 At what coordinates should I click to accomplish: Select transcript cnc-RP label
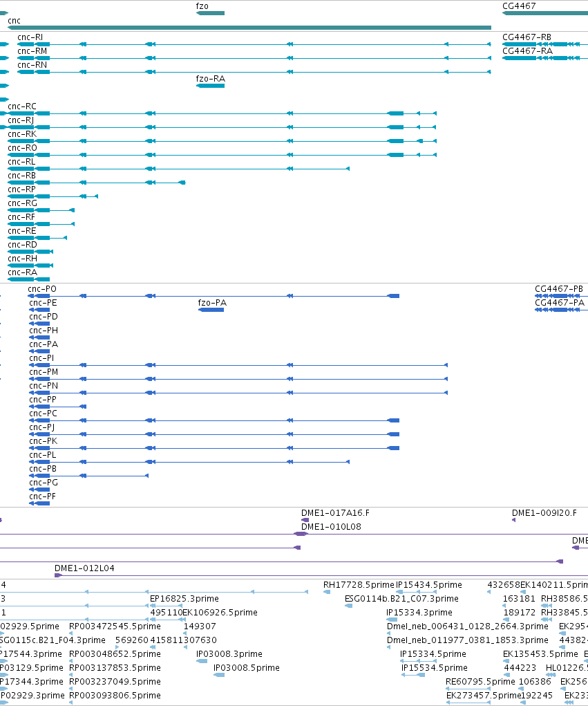click(21, 189)
